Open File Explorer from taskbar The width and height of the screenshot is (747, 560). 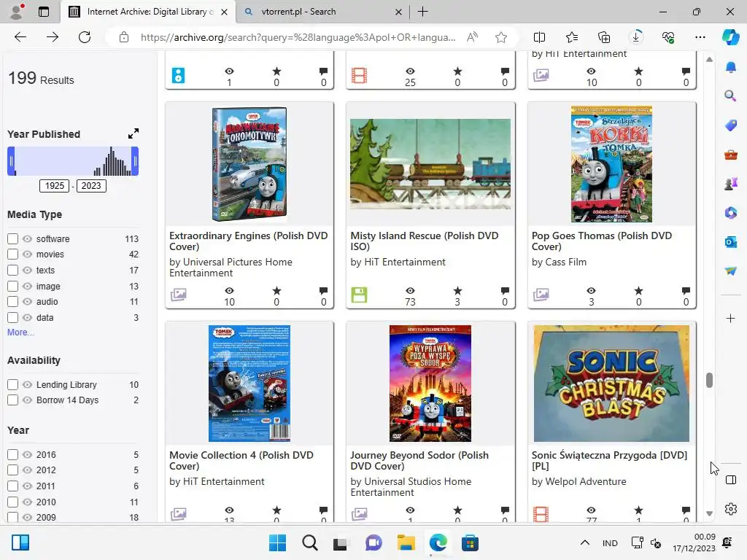pyautogui.click(x=406, y=542)
